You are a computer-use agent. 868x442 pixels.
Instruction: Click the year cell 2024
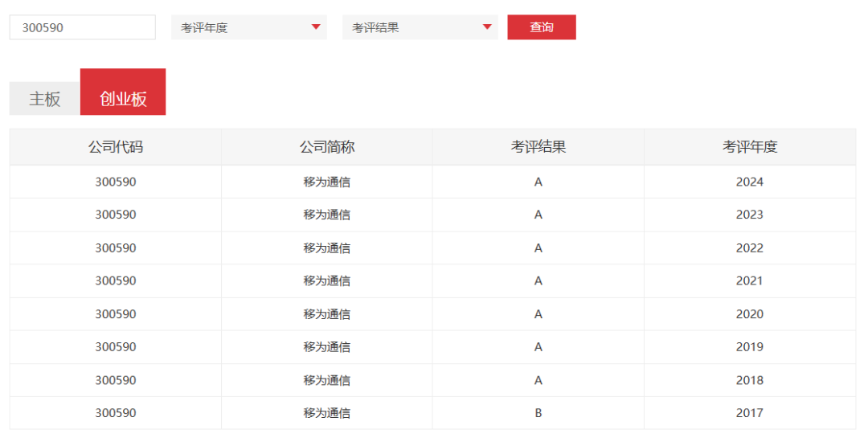[750, 182]
